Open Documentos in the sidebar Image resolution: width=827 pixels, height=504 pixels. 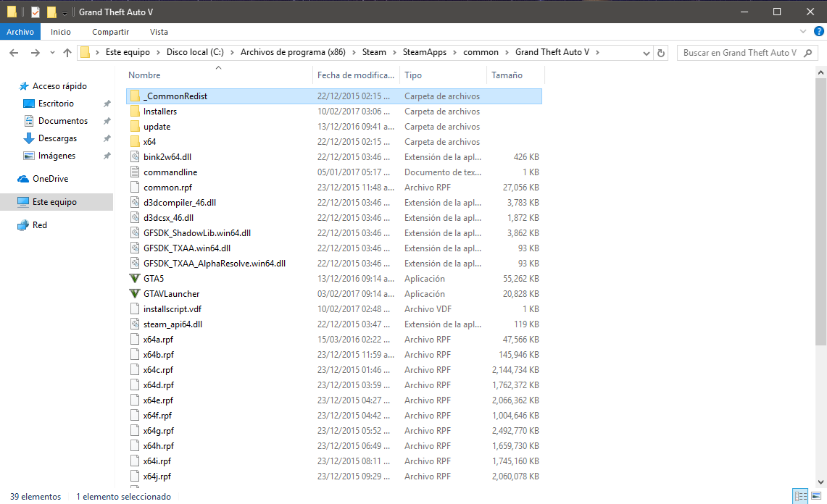pos(63,121)
